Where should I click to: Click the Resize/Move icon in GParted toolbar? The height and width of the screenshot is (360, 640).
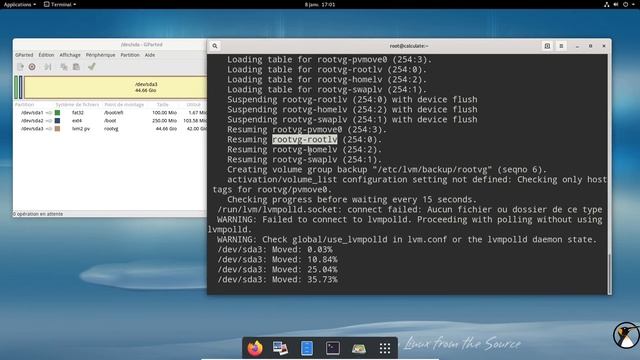[x=48, y=67]
